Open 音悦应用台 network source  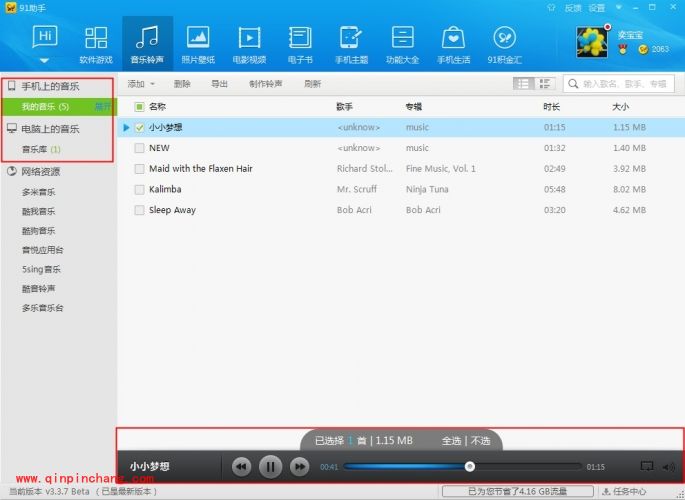pos(43,250)
